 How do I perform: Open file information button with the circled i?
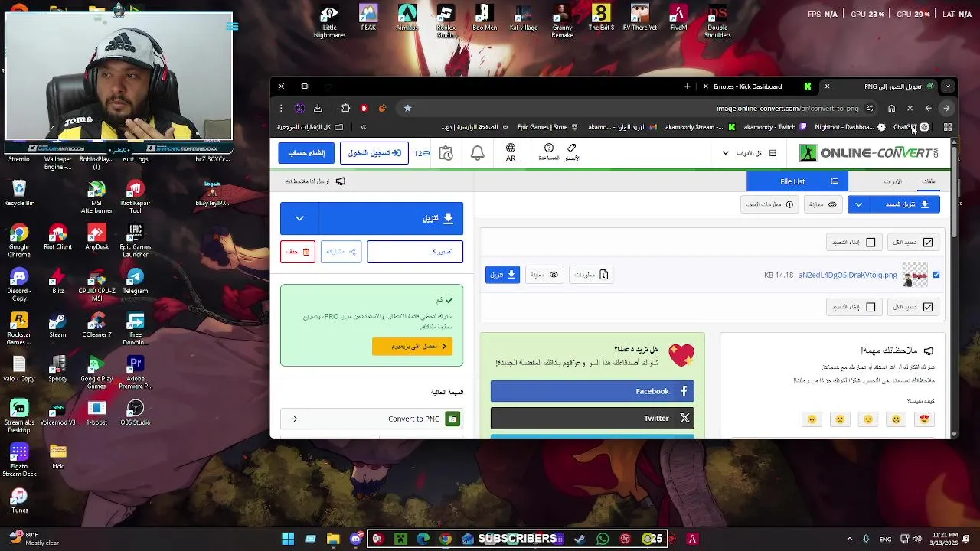(x=769, y=204)
